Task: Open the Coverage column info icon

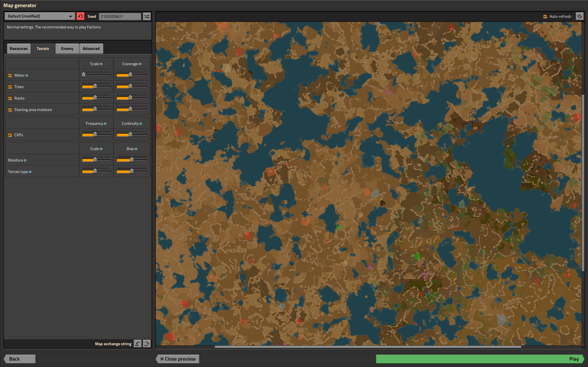Action: pos(140,64)
